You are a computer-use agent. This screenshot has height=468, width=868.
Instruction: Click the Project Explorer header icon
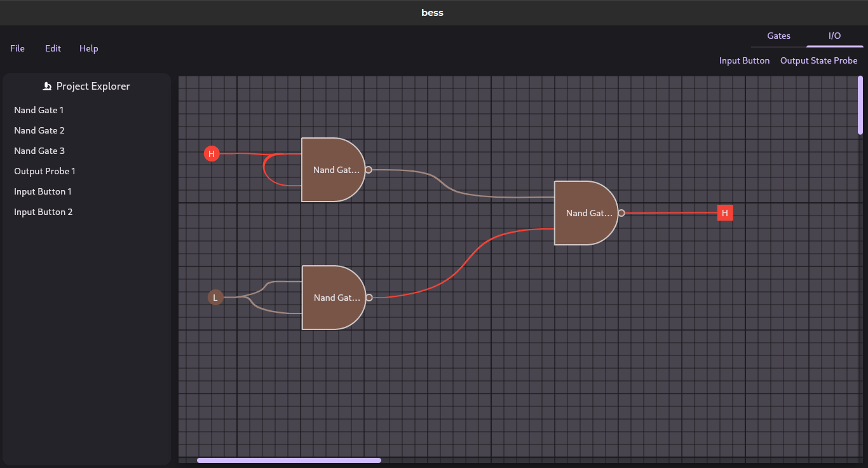47,86
